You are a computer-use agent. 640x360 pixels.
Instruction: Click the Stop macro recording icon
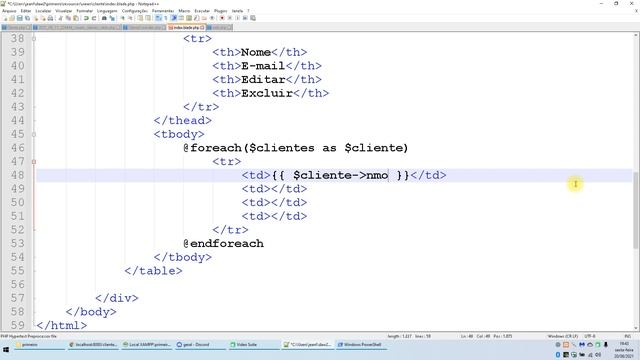pos(229,18)
